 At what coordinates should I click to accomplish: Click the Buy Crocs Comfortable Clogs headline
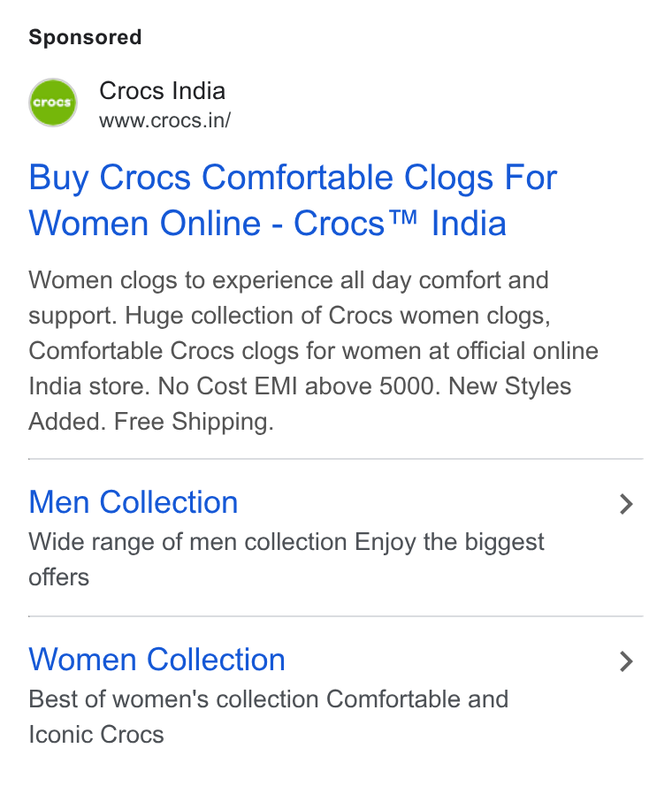pyautogui.click(x=293, y=200)
